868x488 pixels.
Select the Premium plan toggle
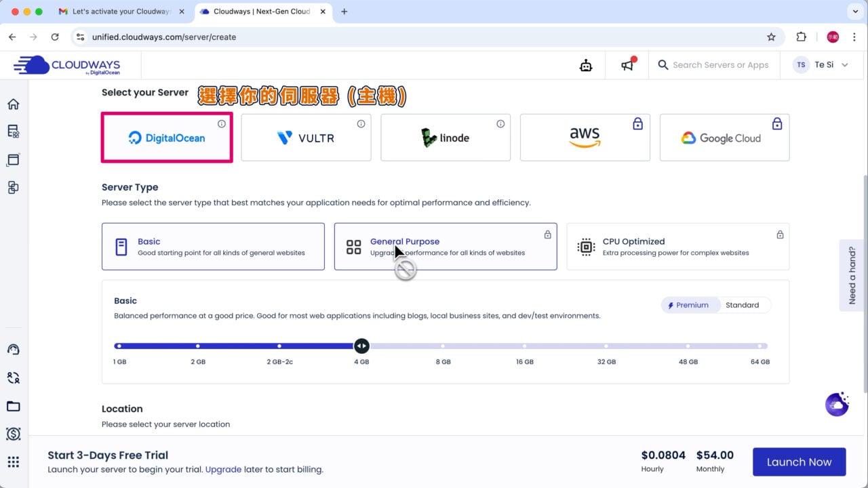688,305
